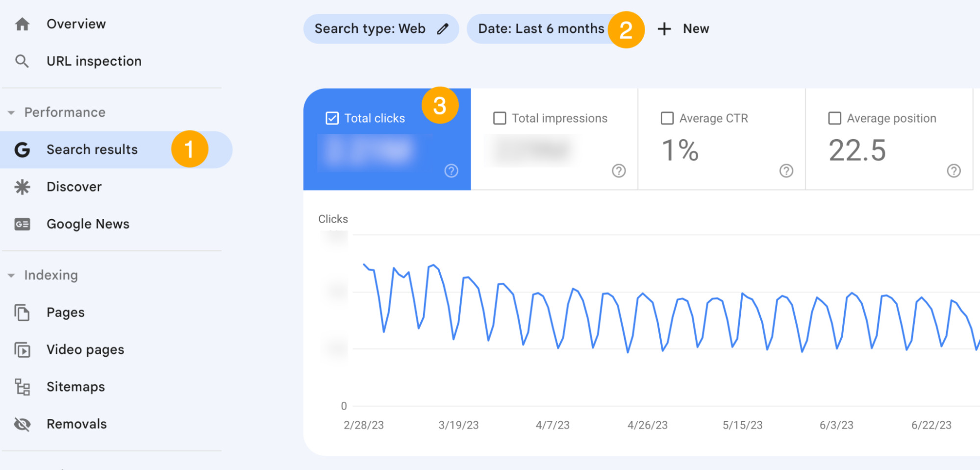Viewport: 980px width, 470px height.
Task: Click the Removals crossed-eye icon
Action: coord(22,423)
